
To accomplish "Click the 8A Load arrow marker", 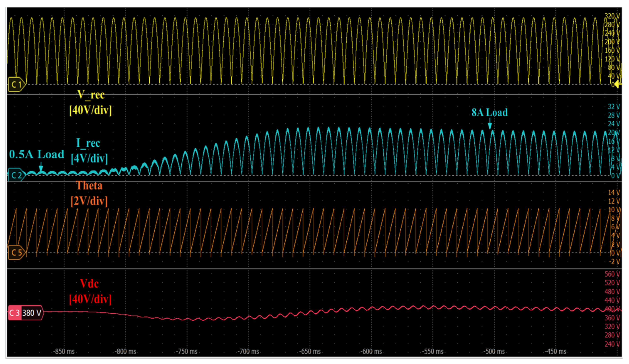I will pyautogui.click(x=490, y=123).
